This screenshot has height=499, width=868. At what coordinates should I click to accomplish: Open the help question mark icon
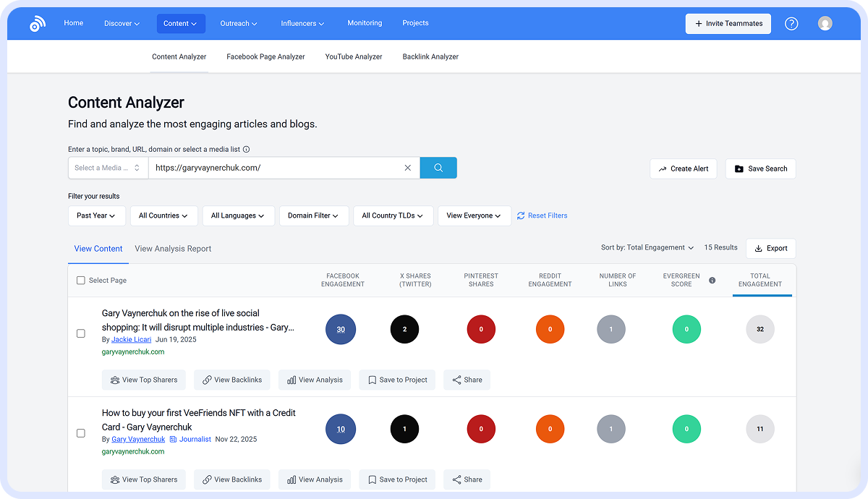791,24
